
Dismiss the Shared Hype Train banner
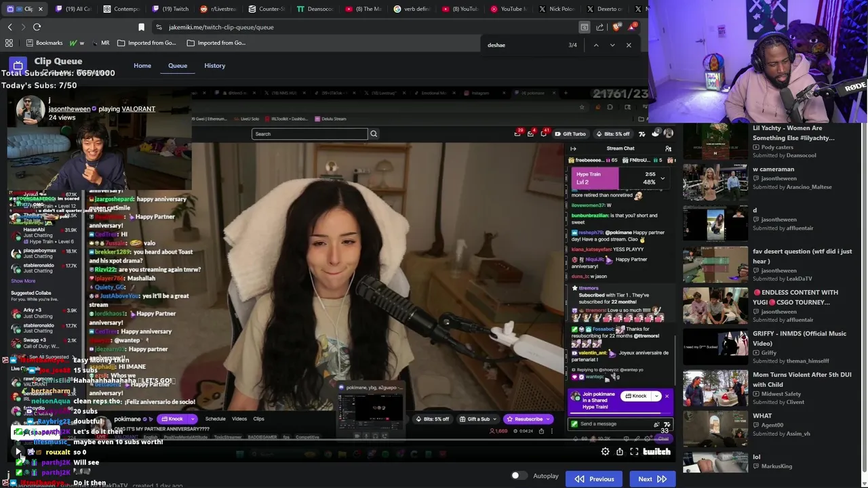point(667,396)
